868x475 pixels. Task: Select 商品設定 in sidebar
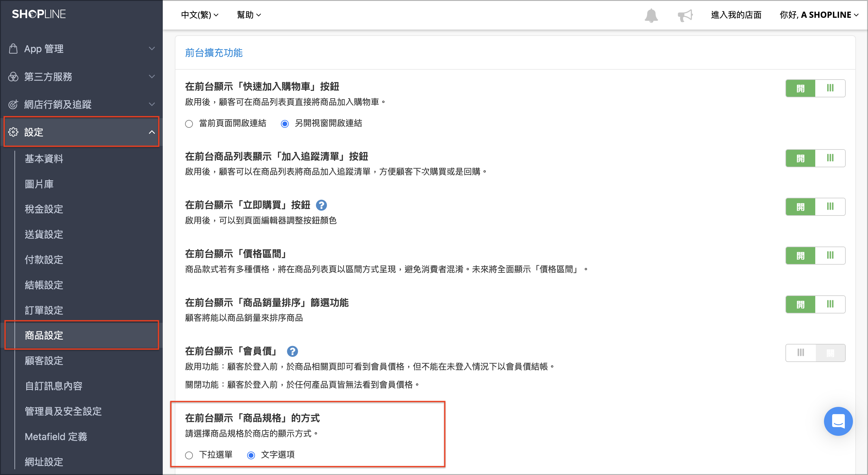point(44,335)
